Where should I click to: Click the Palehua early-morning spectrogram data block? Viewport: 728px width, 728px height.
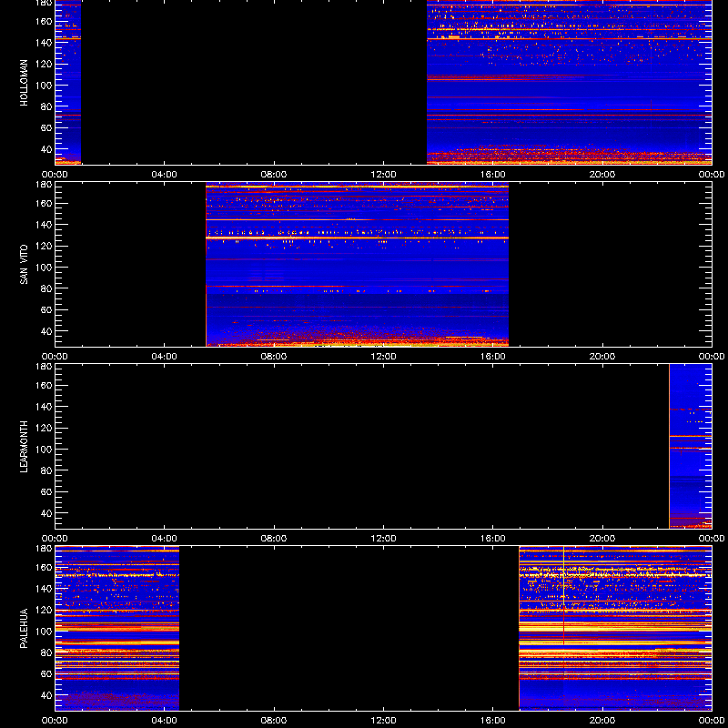(117, 629)
